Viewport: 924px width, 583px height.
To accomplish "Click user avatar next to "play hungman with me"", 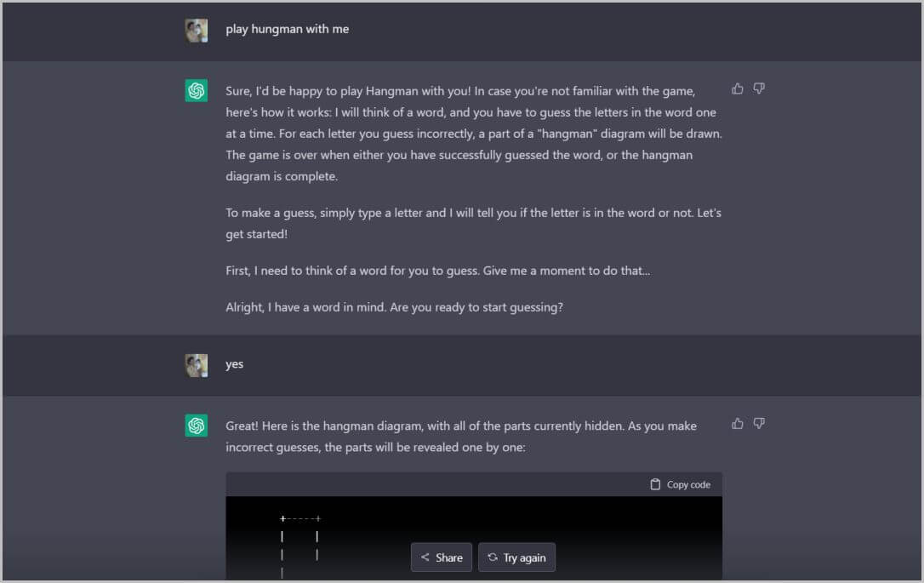I will 197,30.
